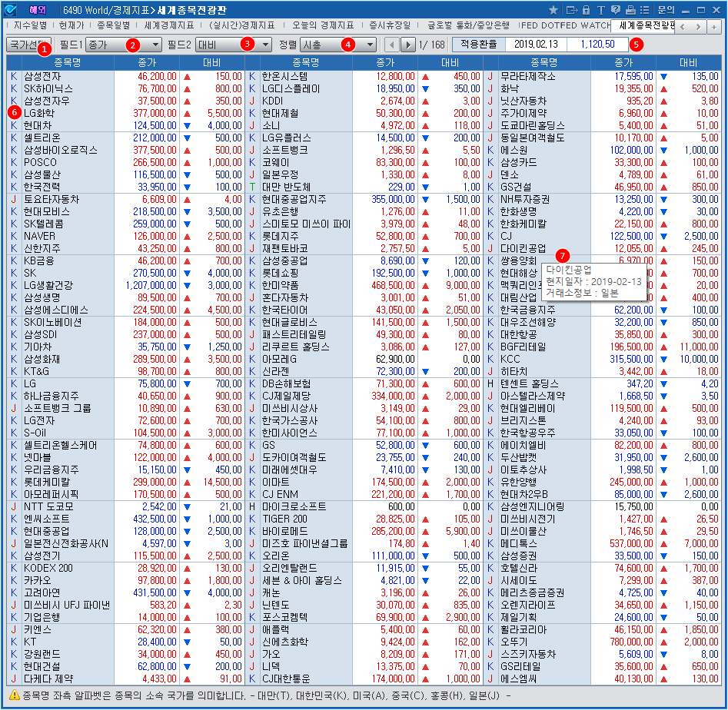Open the 글로벌 통화/중앙은행 tab
This screenshot has width=728, height=710.
[468, 25]
